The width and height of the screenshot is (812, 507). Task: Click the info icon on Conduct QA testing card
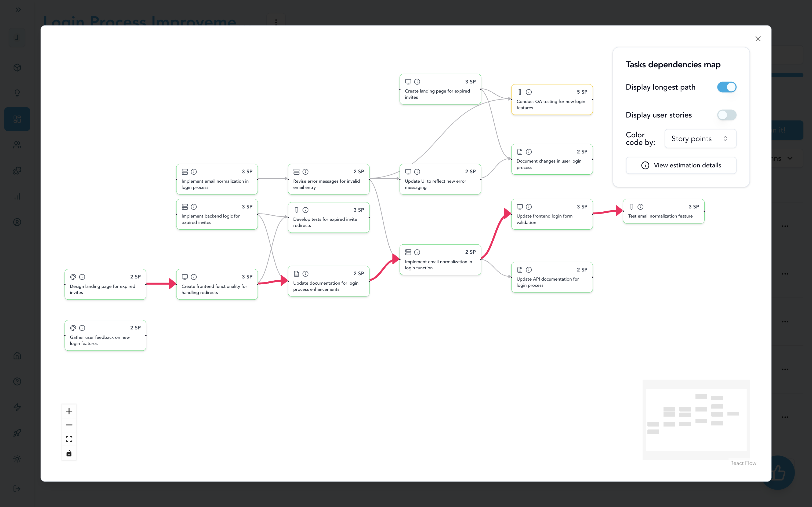click(x=529, y=92)
